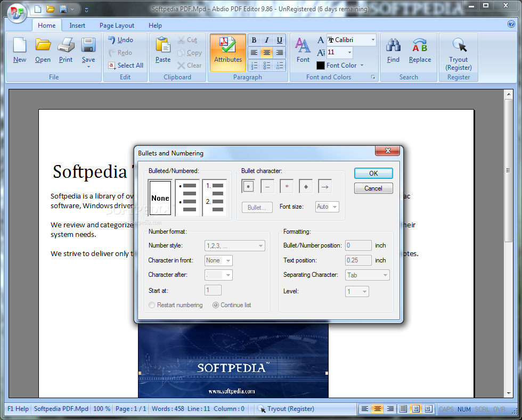
Task: Select the numbered list style option
Action: (x=215, y=198)
